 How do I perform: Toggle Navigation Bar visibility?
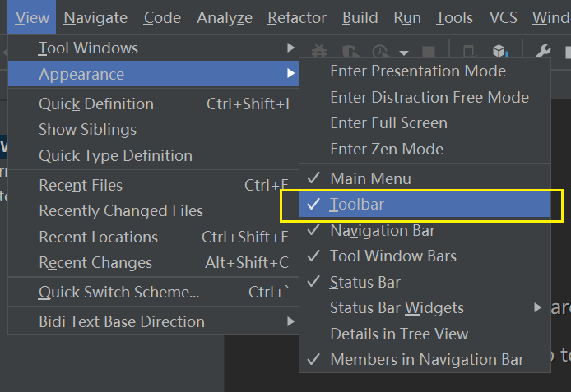coord(382,230)
